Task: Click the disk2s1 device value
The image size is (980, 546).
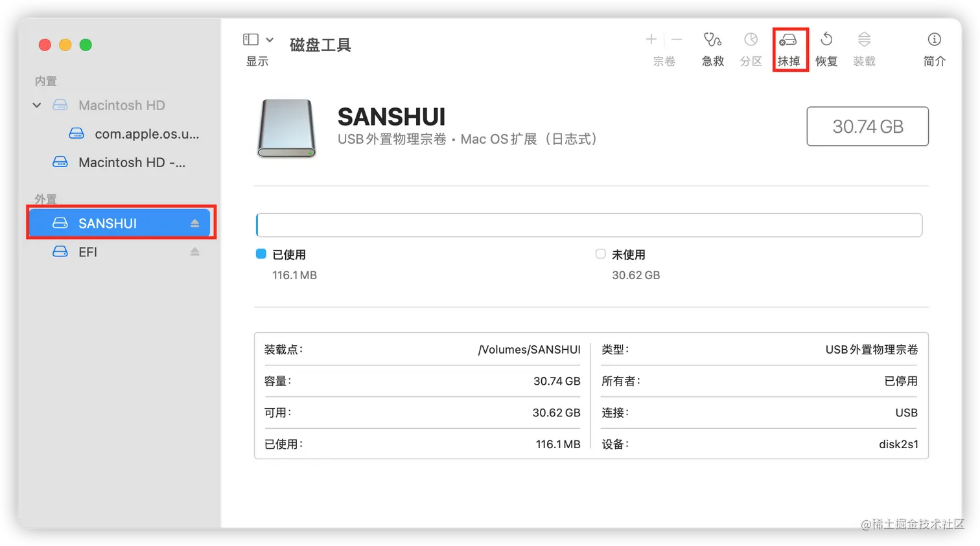Action: point(898,444)
